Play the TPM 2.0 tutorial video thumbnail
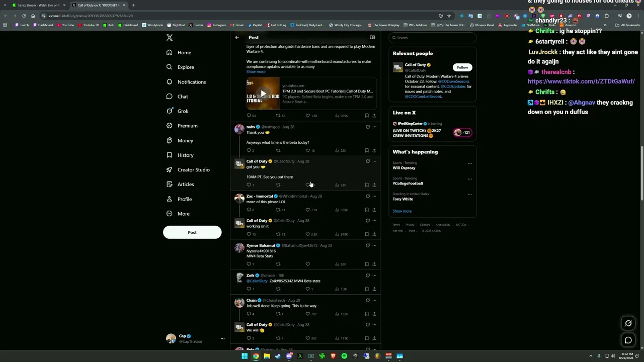Image resolution: width=644 pixels, height=362 pixels. click(263, 94)
